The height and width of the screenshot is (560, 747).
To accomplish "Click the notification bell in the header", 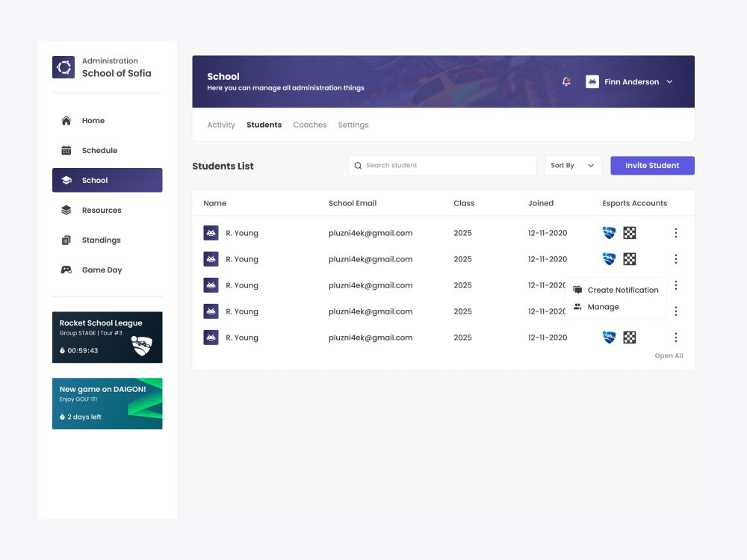I will point(566,81).
